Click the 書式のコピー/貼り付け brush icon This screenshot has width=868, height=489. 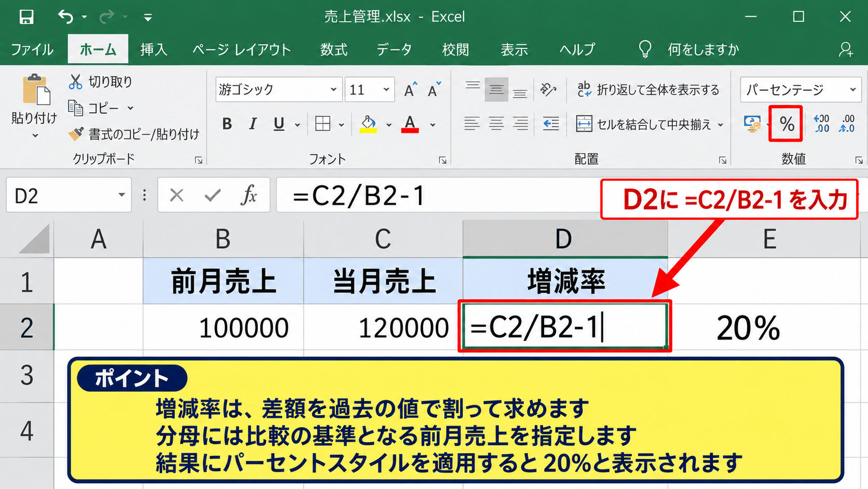[76, 134]
